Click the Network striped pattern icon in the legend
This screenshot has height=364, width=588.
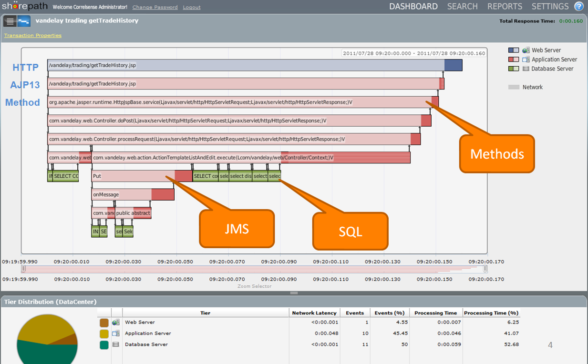[x=514, y=87]
